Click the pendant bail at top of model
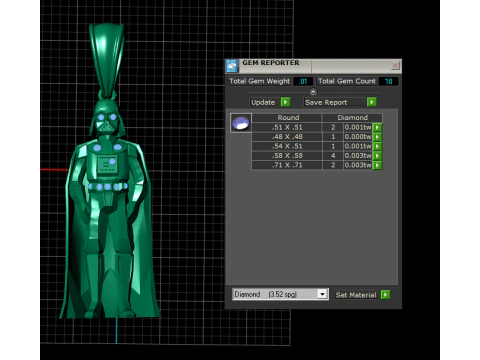This screenshot has height=360, width=480. 107,60
